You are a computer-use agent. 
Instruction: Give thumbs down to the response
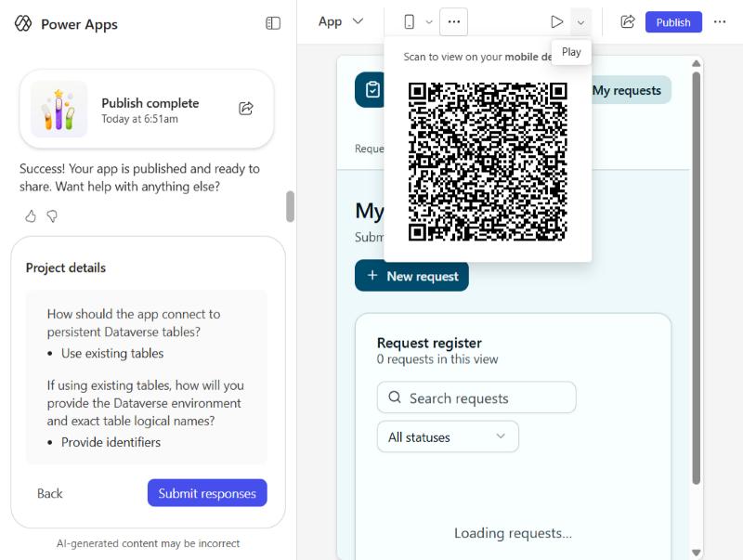tap(52, 216)
